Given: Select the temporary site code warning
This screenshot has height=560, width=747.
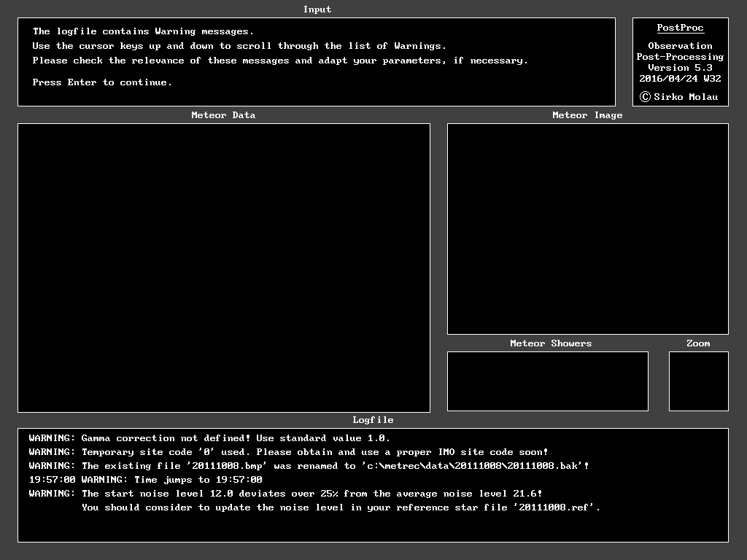Looking at the screenshot, I should (288, 452).
